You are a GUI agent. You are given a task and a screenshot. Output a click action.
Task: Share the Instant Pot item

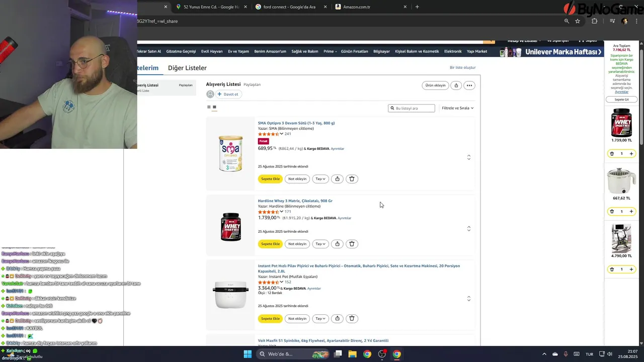[x=337, y=318]
